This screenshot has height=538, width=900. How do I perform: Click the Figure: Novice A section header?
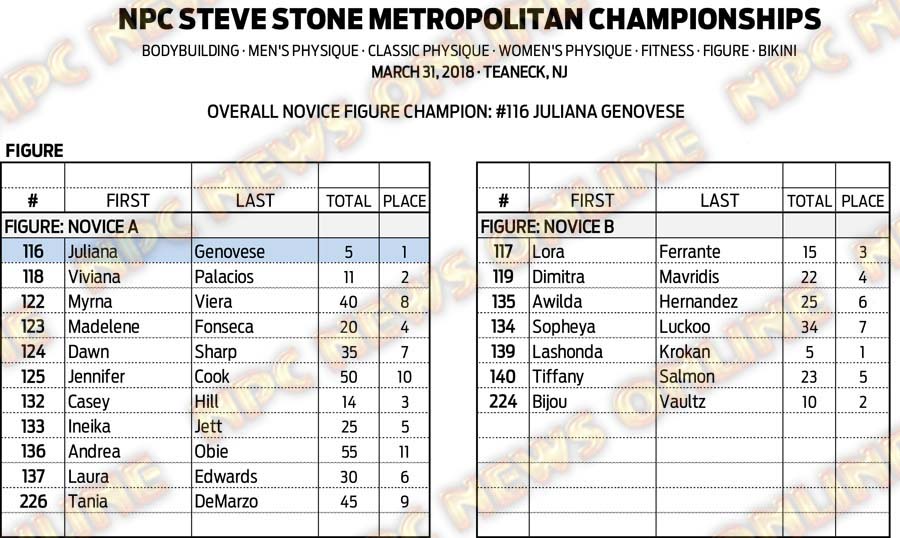click(73, 227)
